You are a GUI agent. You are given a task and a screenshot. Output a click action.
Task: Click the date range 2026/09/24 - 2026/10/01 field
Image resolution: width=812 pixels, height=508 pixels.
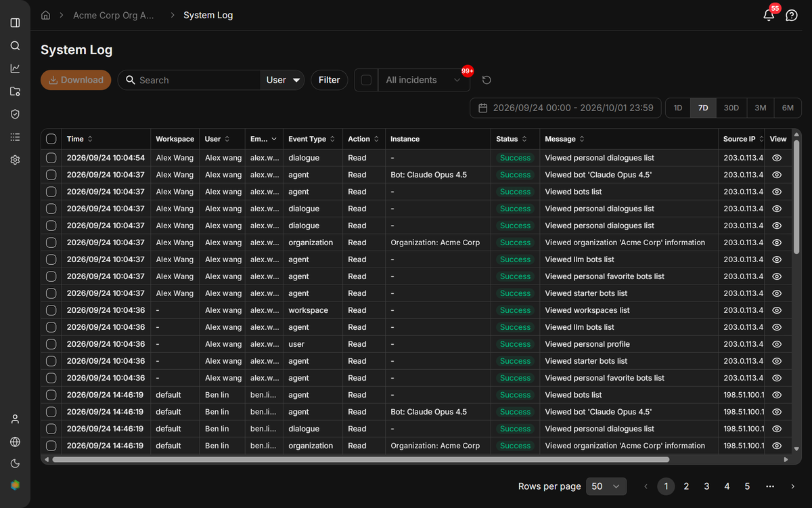pos(566,108)
